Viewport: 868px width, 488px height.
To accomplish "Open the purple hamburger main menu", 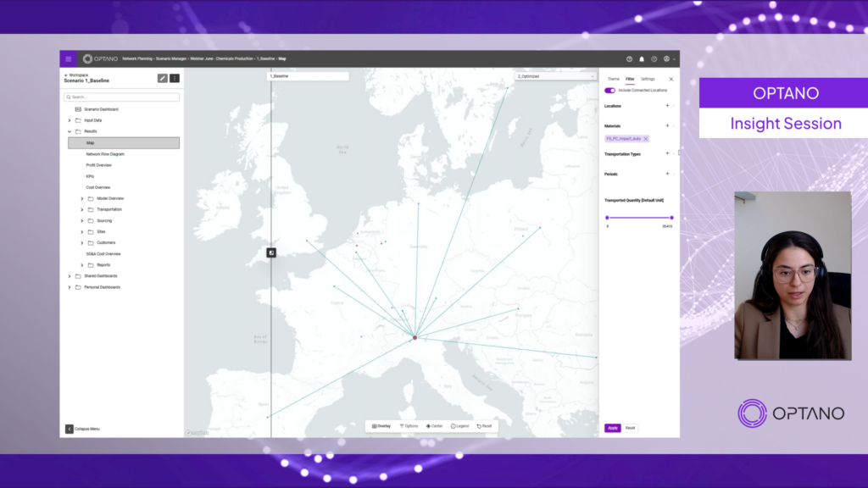I will 68,58.
